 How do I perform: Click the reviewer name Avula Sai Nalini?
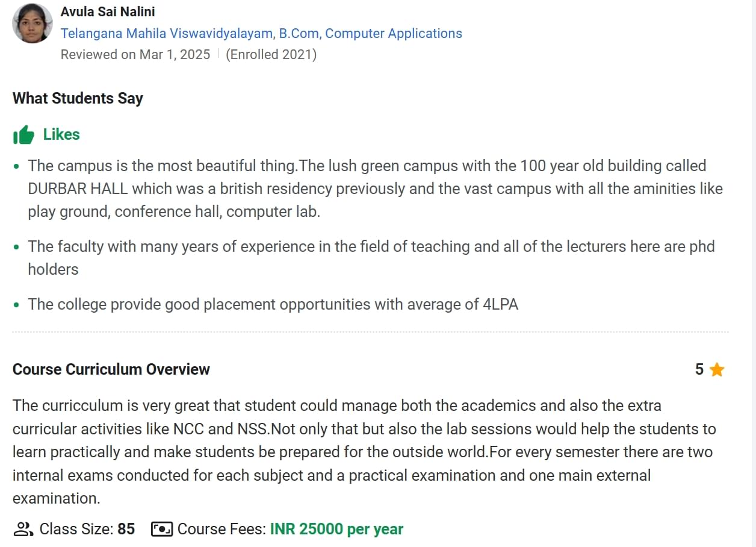(108, 11)
